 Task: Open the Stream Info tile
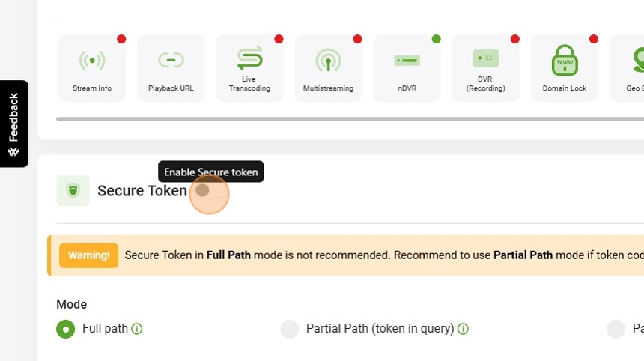point(92,68)
